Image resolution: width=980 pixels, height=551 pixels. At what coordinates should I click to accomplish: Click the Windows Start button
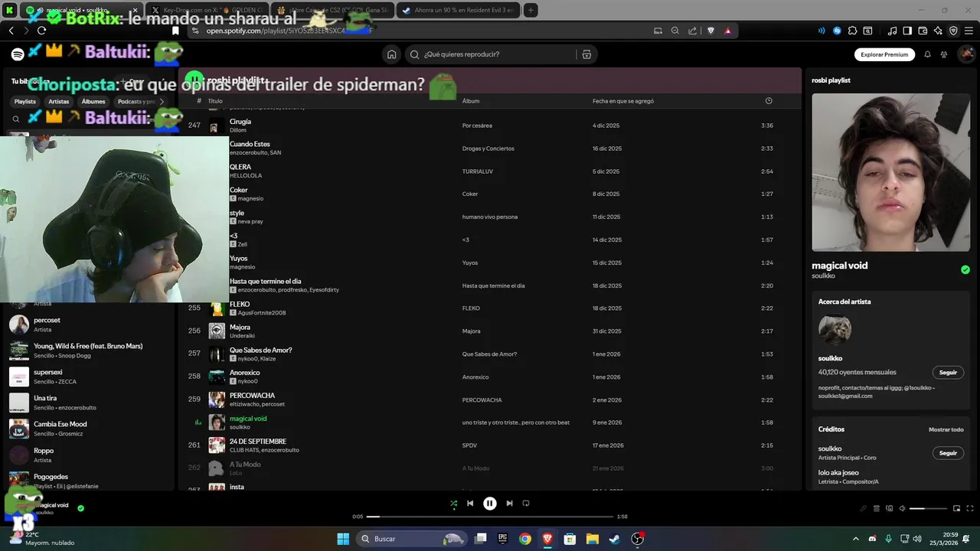click(344, 539)
